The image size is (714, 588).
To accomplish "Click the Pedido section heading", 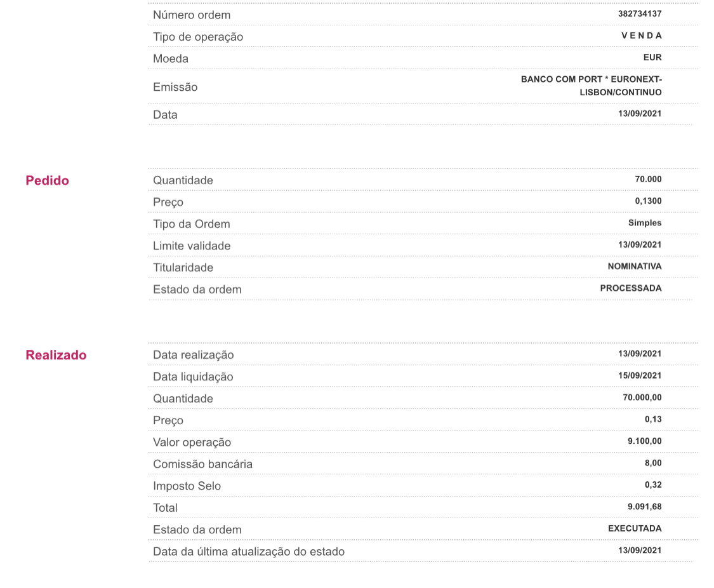I will click(48, 180).
